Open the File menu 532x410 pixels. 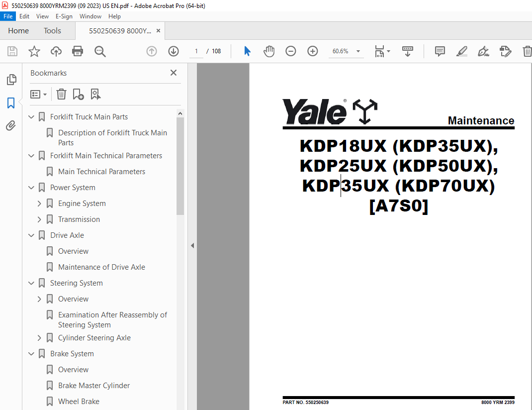click(x=8, y=16)
